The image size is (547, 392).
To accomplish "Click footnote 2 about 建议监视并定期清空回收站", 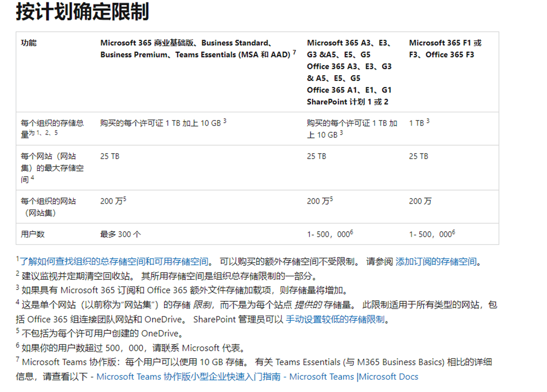I will point(167,276).
